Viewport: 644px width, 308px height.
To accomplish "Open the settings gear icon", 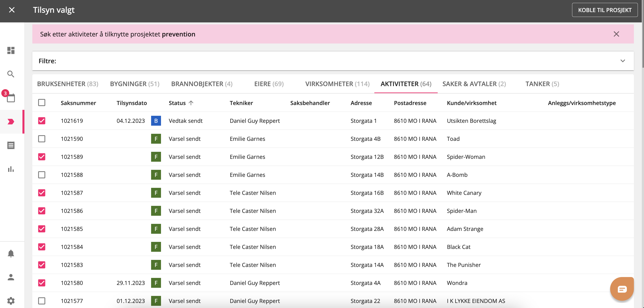I will (11, 301).
